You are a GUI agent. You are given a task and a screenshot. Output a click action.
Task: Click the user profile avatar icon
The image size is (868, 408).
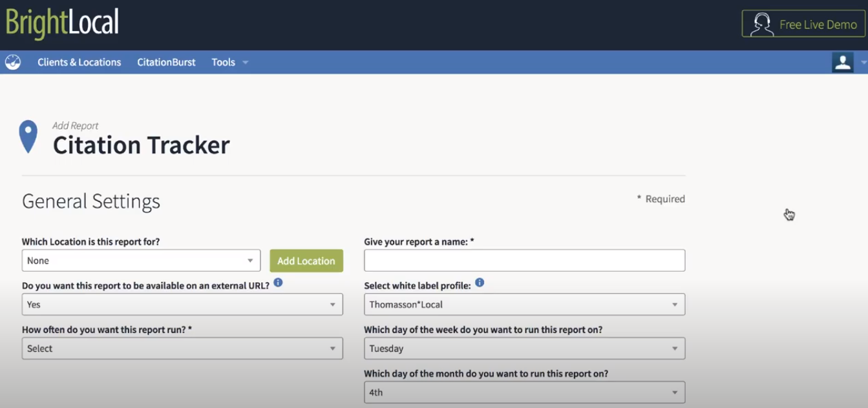pyautogui.click(x=842, y=62)
